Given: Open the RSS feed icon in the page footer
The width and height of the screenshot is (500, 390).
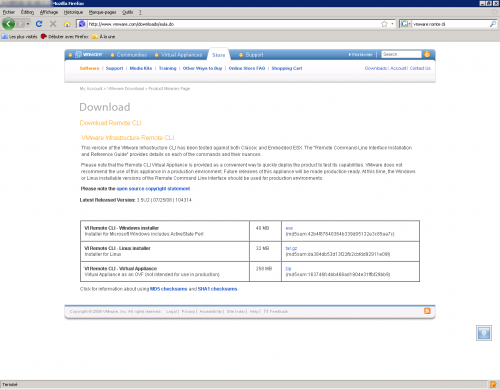Looking at the screenshot, I should (x=427, y=311).
